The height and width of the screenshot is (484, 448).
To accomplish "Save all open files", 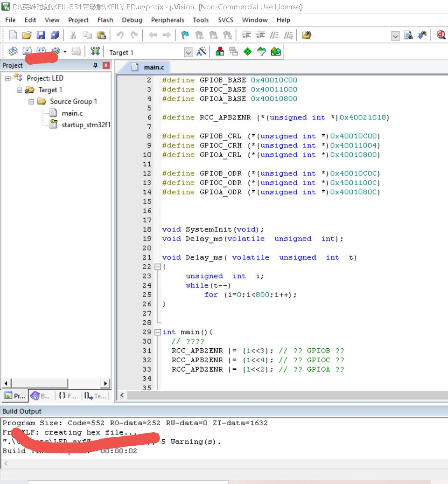I will (x=55, y=35).
